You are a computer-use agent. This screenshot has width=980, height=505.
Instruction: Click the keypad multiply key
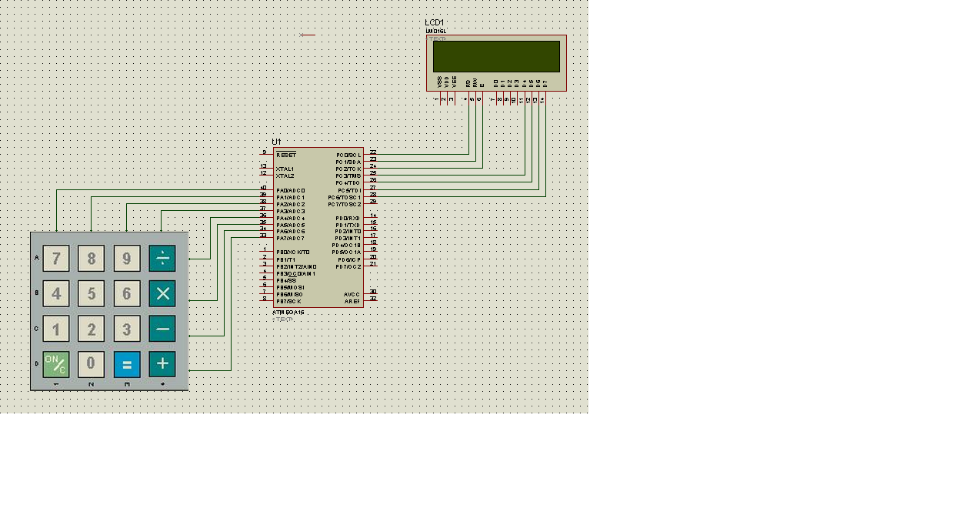pyautogui.click(x=162, y=293)
